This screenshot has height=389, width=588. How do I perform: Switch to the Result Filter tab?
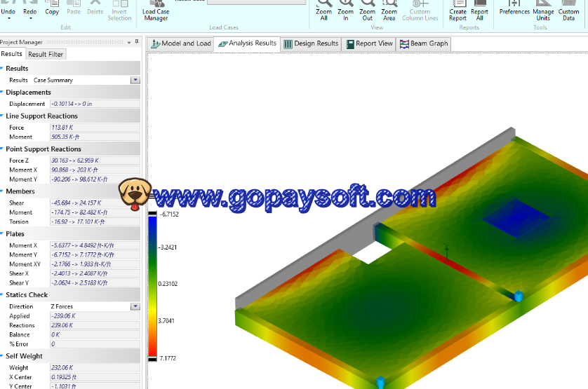pos(46,54)
